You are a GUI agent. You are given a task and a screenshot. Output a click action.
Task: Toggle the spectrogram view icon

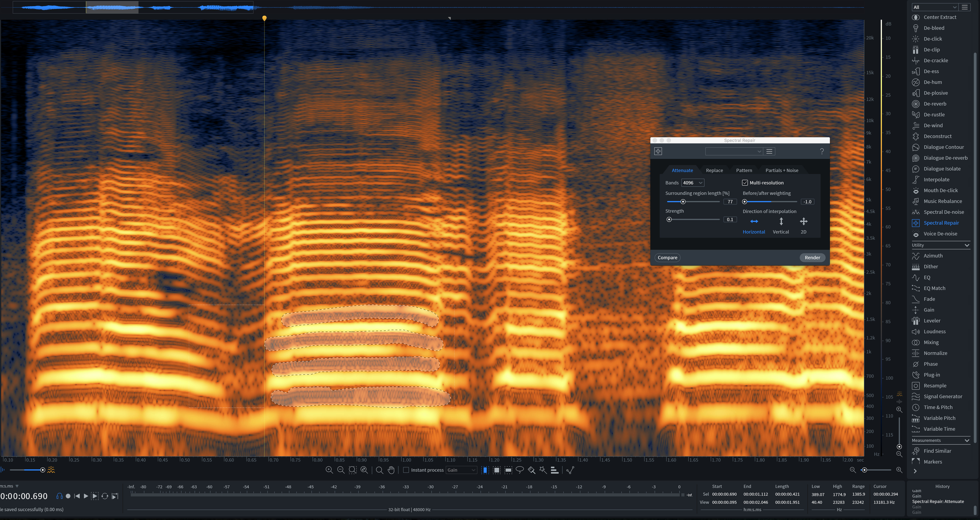(51, 470)
